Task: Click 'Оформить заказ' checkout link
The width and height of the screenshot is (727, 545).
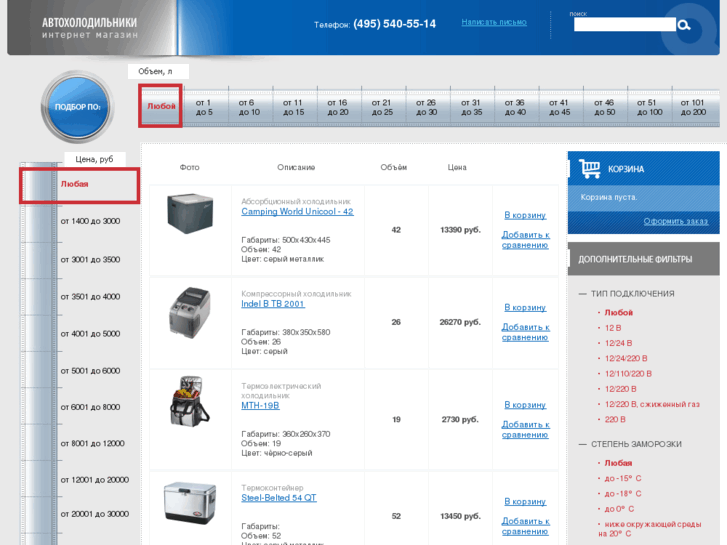Action: pos(676,221)
